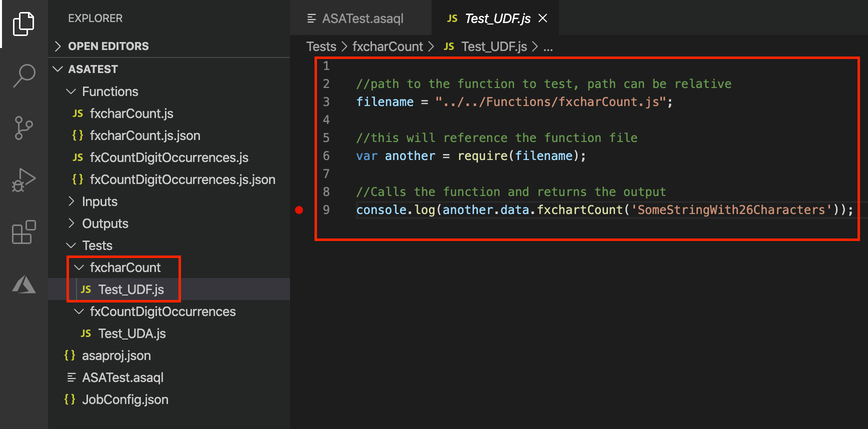Click the EXPLORER panel title
868x429 pixels.
pyautogui.click(x=95, y=18)
